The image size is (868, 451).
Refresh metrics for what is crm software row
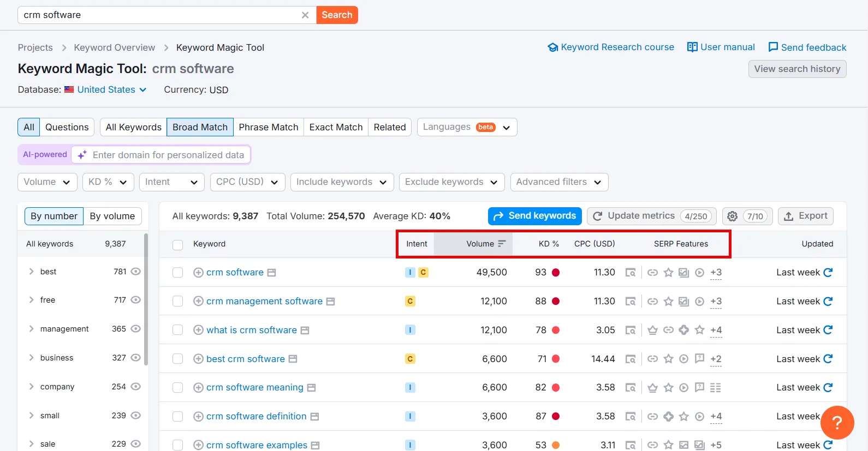[828, 330]
